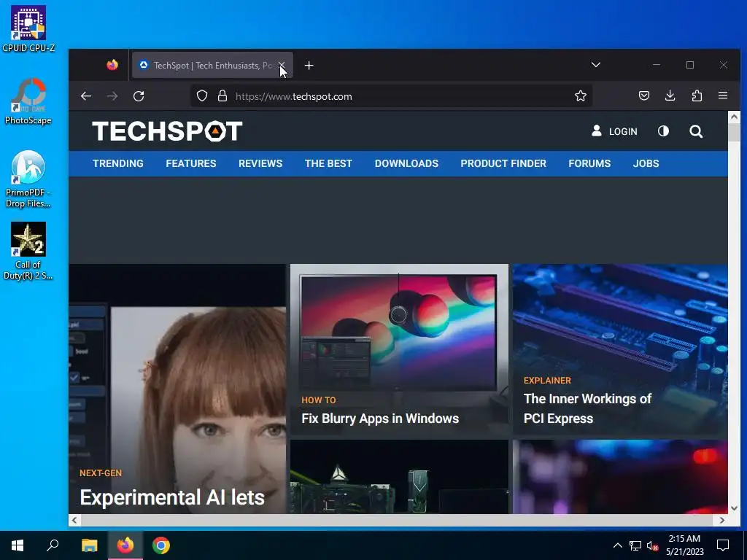Open the Firefox hamburger application menu
The image size is (747, 560).
723,96
